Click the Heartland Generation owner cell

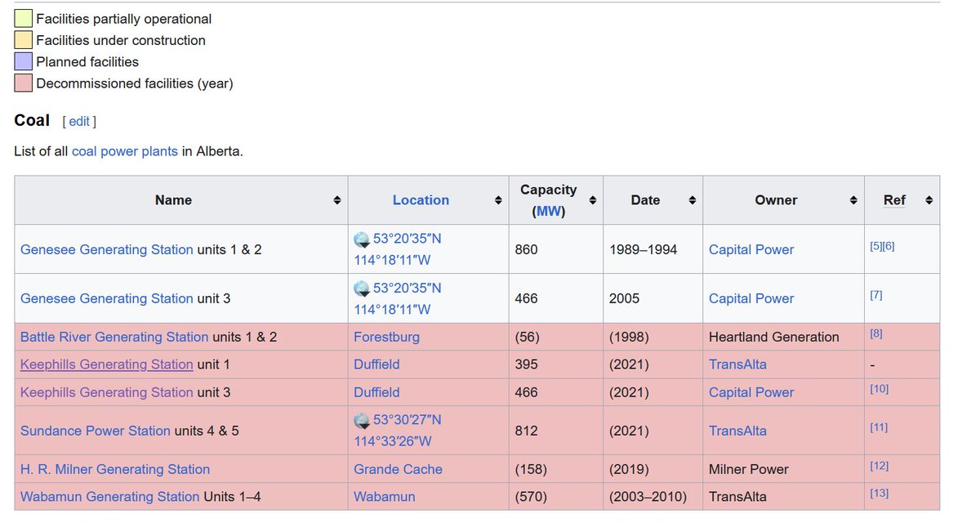coord(783,337)
